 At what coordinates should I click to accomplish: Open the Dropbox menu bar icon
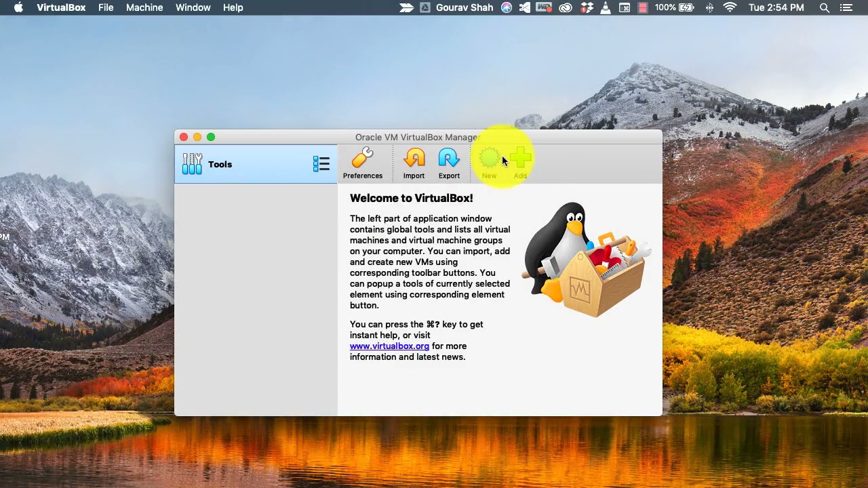(x=587, y=7)
